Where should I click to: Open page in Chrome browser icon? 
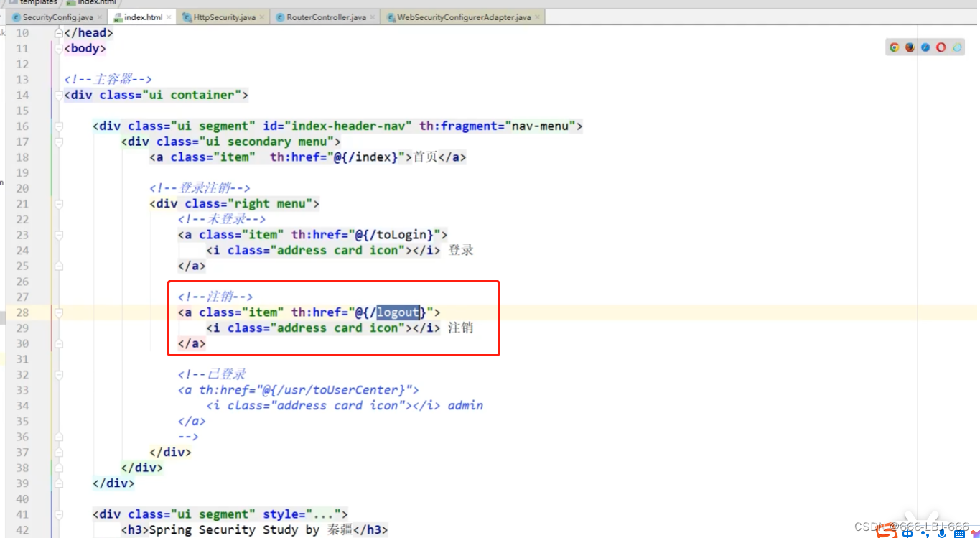894,47
